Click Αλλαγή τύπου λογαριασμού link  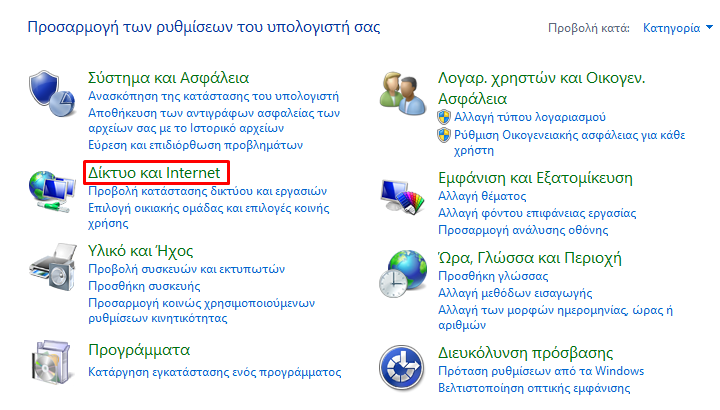530,117
